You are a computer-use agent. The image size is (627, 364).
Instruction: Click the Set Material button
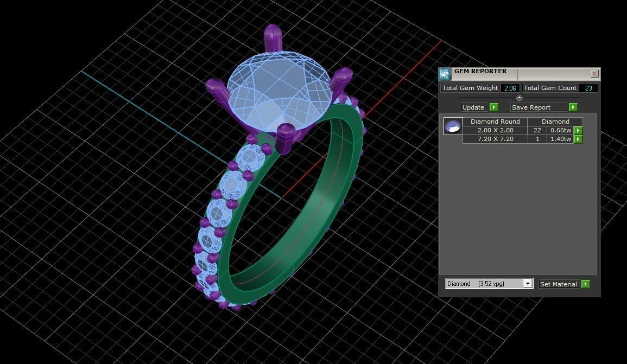click(x=560, y=284)
